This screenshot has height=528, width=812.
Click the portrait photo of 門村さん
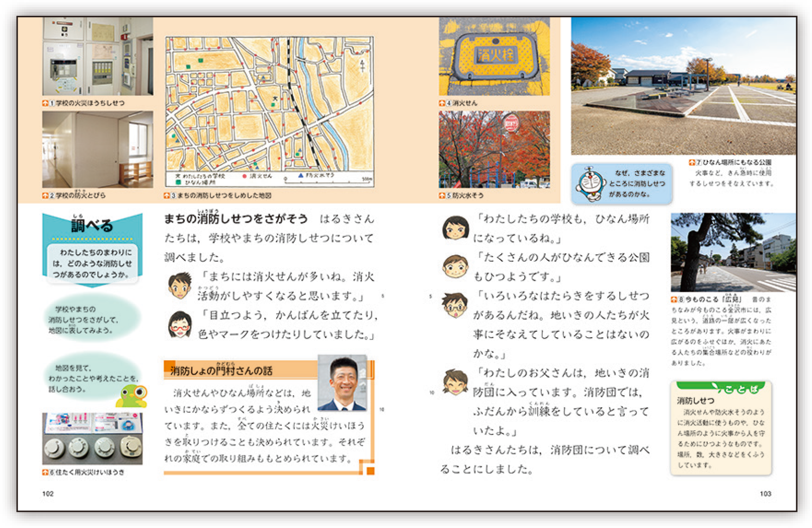(x=343, y=383)
